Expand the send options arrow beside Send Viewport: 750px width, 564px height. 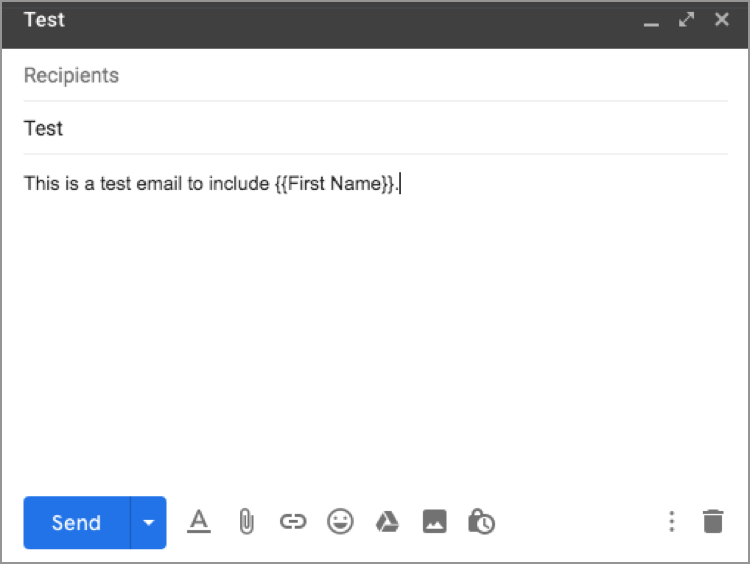[x=149, y=522]
